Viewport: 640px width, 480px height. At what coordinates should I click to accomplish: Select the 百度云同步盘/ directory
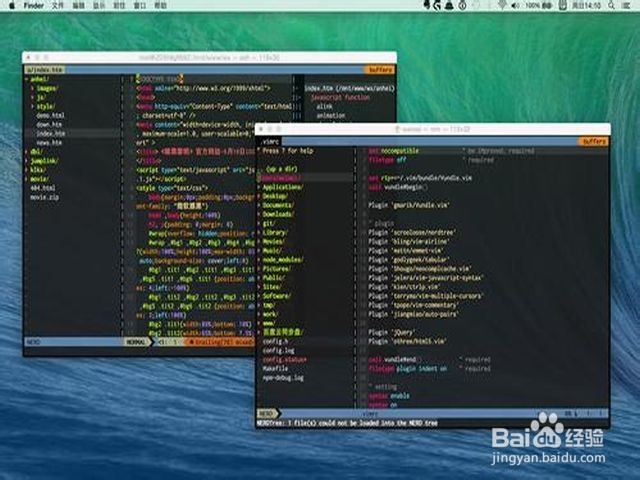(x=282, y=332)
